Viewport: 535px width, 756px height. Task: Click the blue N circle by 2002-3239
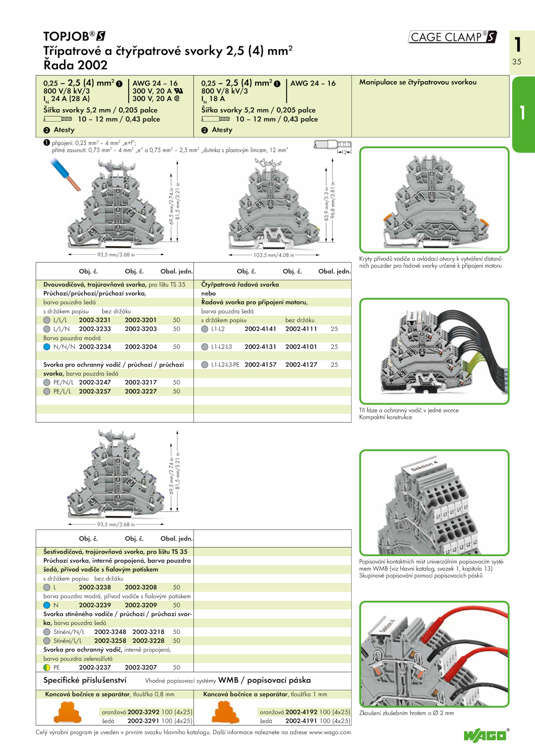pyautogui.click(x=47, y=605)
